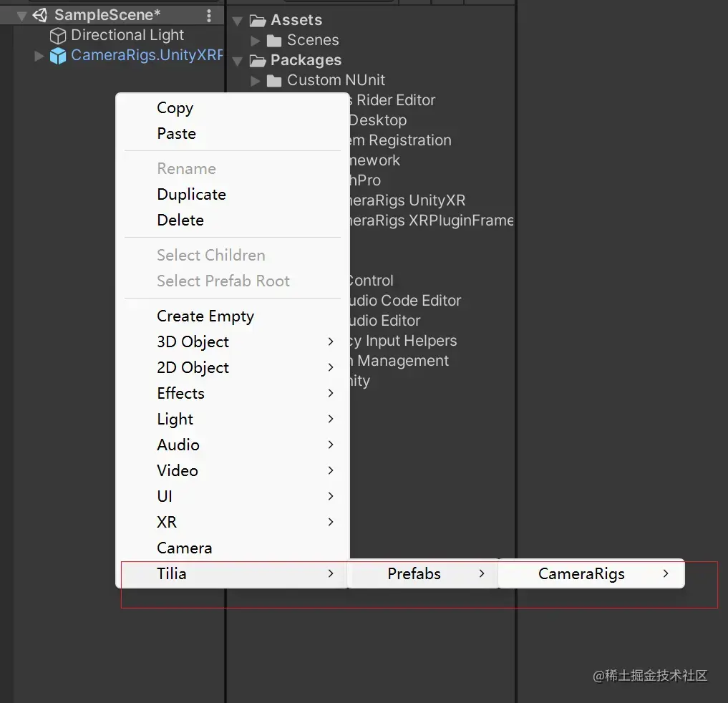Image resolution: width=728 pixels, height=703 pixels.
Task: Select the 'eraRigs XRPluginFrame' package row
Action: (432, 220)
